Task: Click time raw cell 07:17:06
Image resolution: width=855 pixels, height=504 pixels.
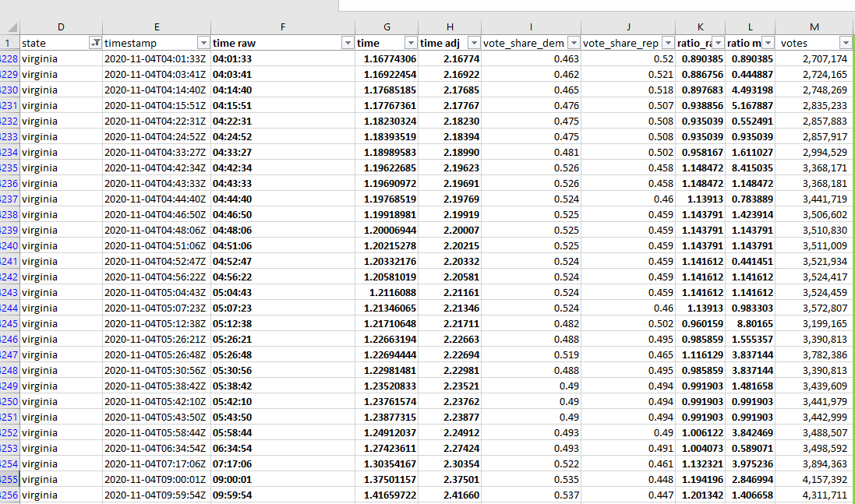Action: pyautogui.click(x=282, y=464)
